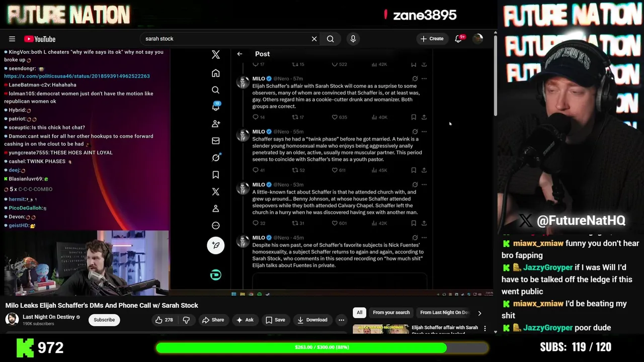Clear the 'sarah stock' search text
The width and height of the screenshot is (644, 362).
(314, 39)
